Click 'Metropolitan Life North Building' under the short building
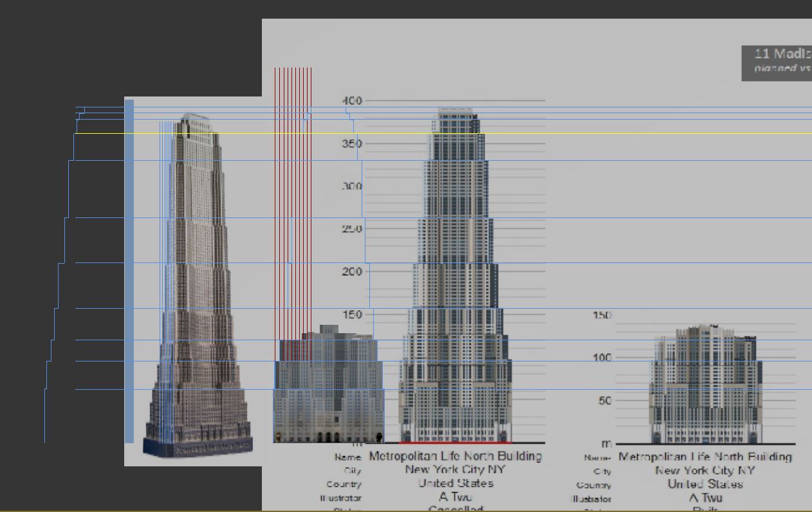The width and height of the screenshot is (812, 512). click(x=705, y=457)
